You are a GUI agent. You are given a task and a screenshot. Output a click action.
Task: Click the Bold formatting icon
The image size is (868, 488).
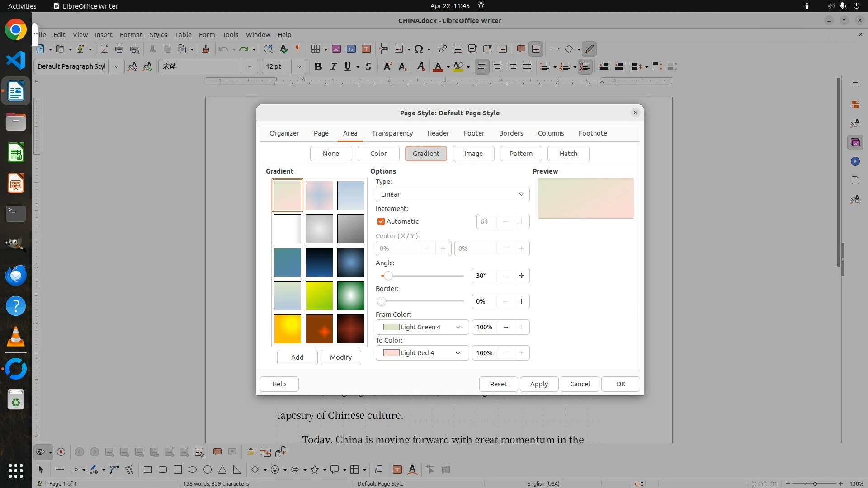click(x=318, y=66)
